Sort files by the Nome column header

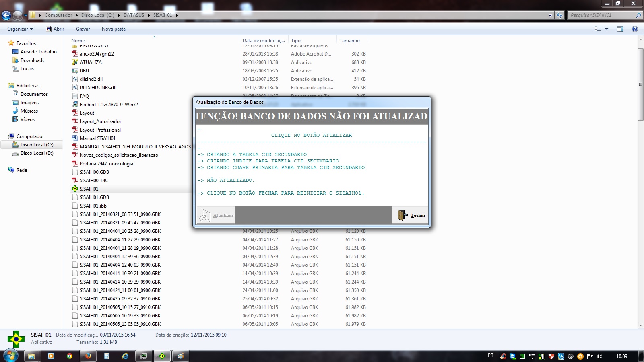click(155, 40)
